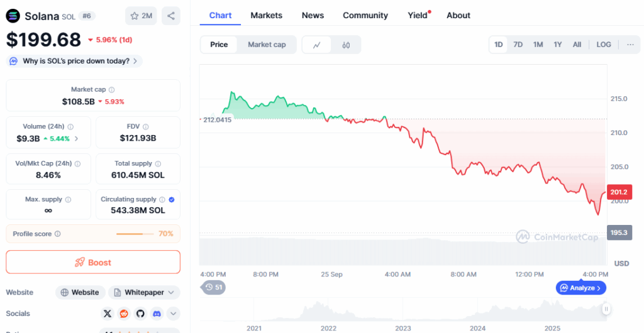Image resolution: width=644 pixels, height=333 pixels.
Task: Expand more socials chevron
Action: (x=174, y=314)
